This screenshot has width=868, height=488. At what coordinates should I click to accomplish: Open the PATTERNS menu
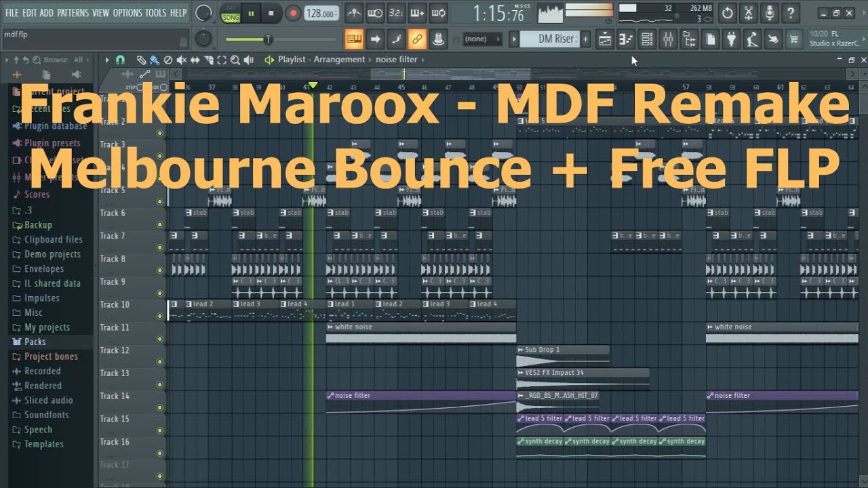[x=73, y=13]
